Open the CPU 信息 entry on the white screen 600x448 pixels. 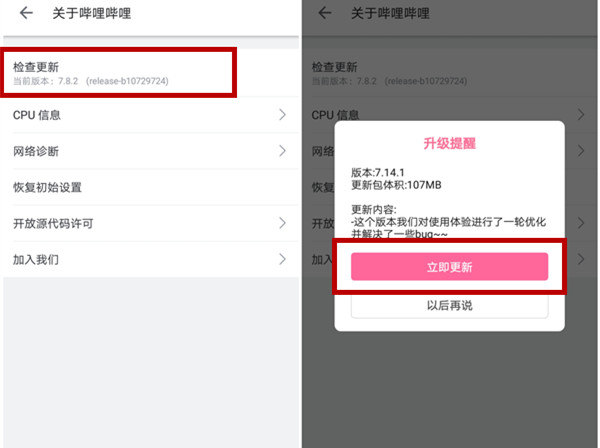[x=151, y=115]
